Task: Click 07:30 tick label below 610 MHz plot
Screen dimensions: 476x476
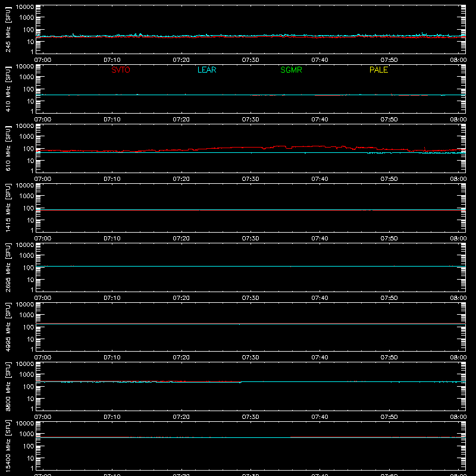Action: 250,179
